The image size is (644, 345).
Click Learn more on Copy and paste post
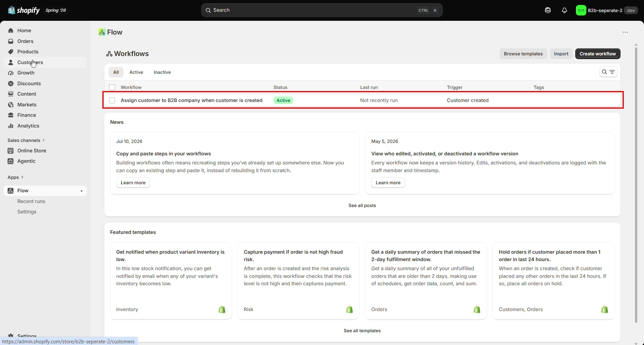(133, 183)
